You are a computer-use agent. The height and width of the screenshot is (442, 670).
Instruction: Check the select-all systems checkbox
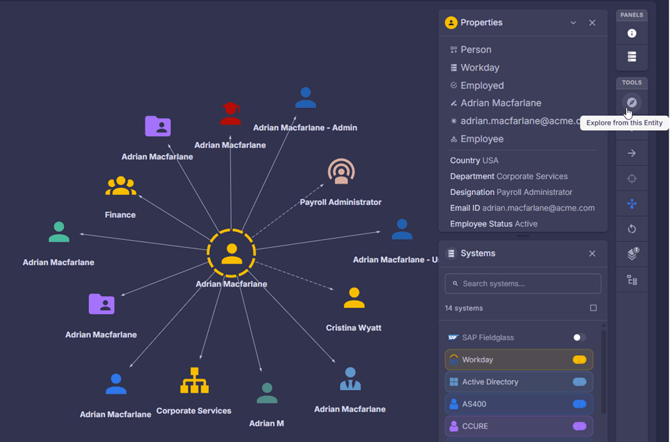pos(593,308)
